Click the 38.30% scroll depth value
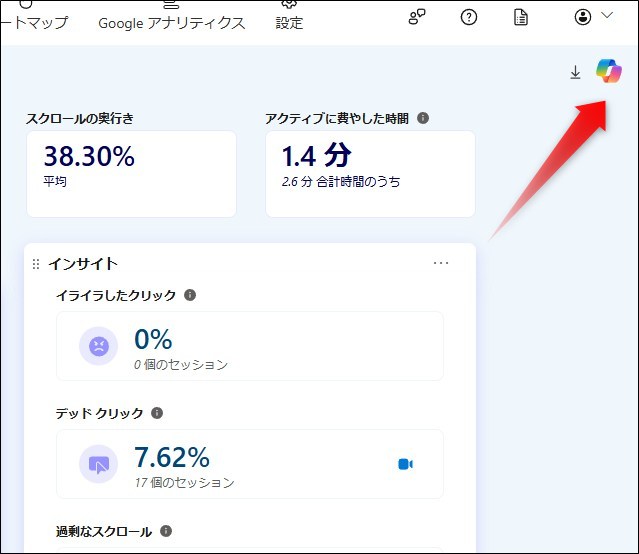The height and width of the screenshot is (554, 639). [x=89, y=156]
